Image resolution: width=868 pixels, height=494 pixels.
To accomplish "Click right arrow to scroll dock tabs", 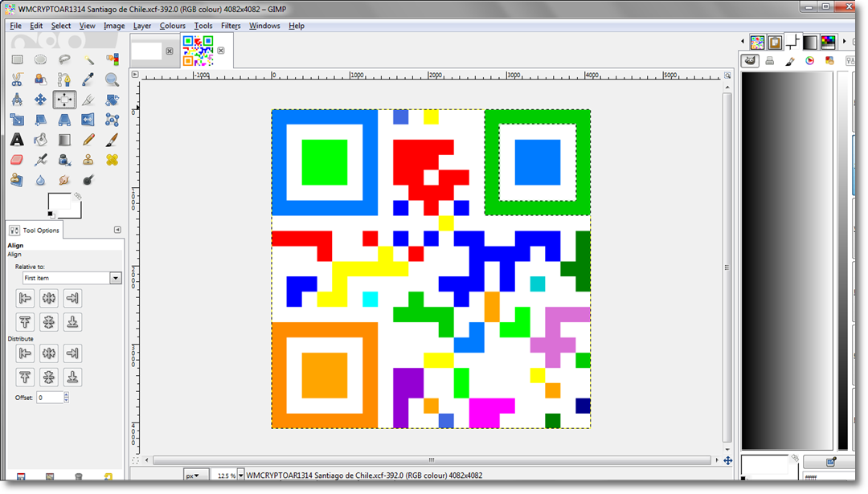I will tap(844, 42).
